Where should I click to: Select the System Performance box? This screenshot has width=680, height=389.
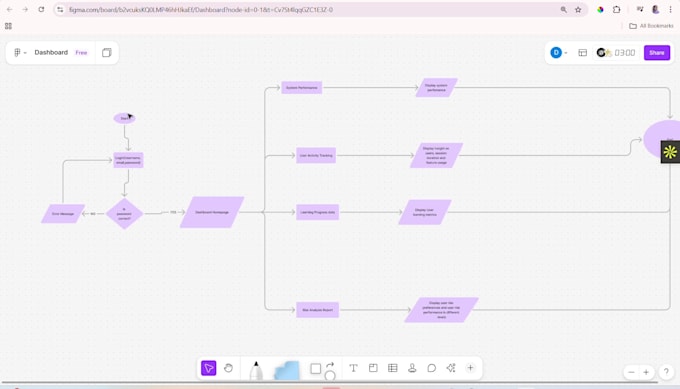(302, 88)
